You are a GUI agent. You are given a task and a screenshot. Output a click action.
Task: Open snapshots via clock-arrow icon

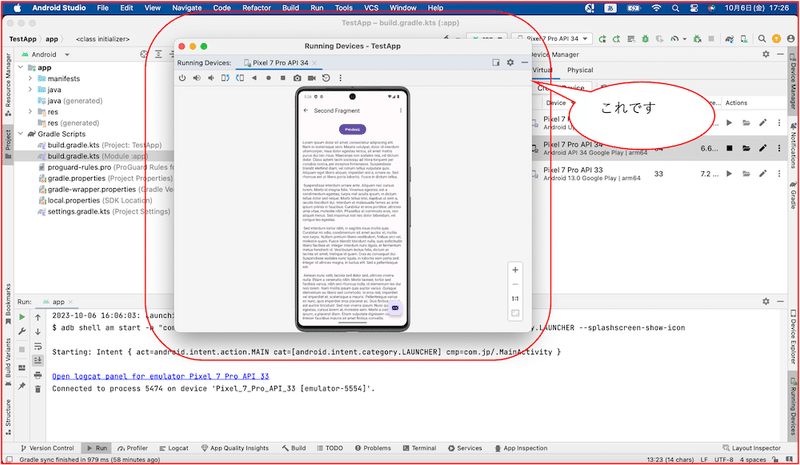pos(326,78)
